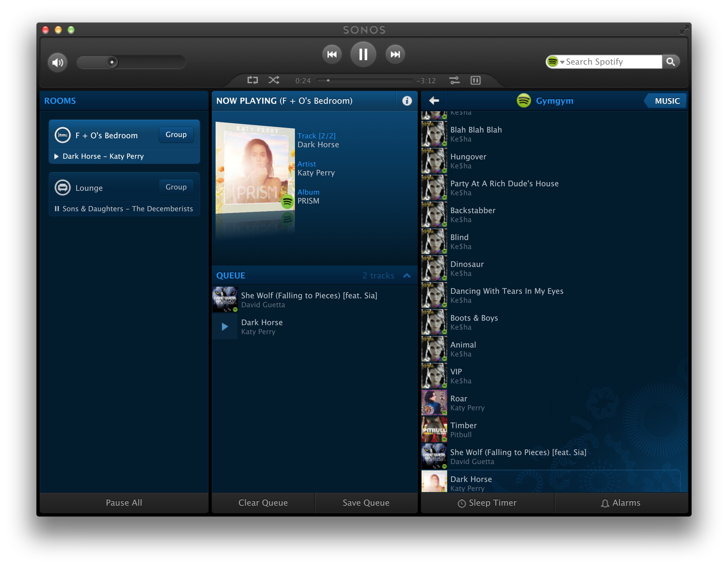Select Dinosaur in the playlist
Image resolution: width=728 pixels, height=567 pixels.
[x=554, y=268]
